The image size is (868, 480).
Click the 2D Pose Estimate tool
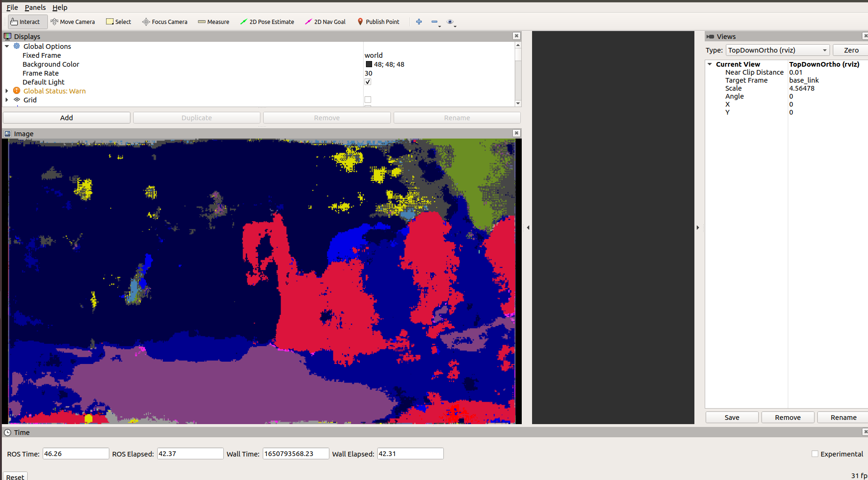[267, 22]
